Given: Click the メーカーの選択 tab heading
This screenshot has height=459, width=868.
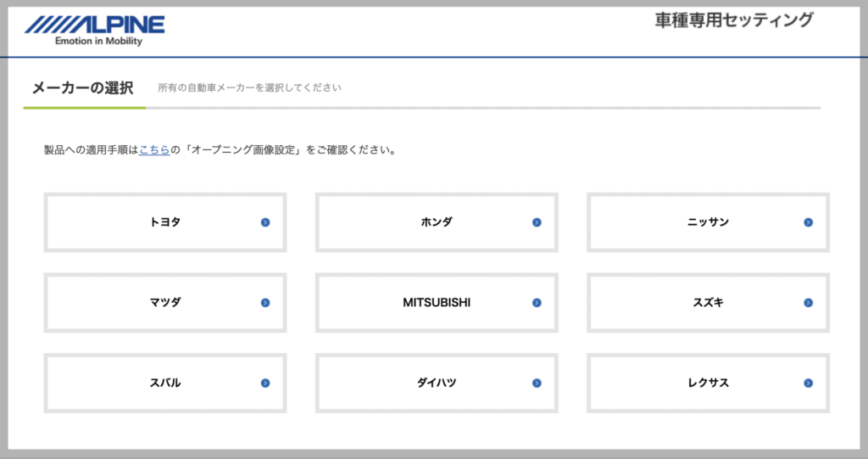Looking at the screenshot, I should pyautogui.click(x=83, y=87).
